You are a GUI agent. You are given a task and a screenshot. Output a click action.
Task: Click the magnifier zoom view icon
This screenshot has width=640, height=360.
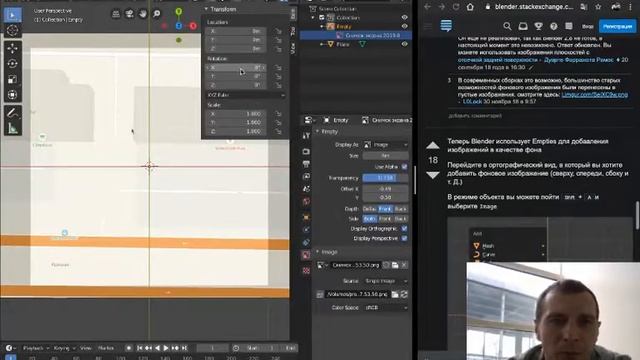coord(156,14)
